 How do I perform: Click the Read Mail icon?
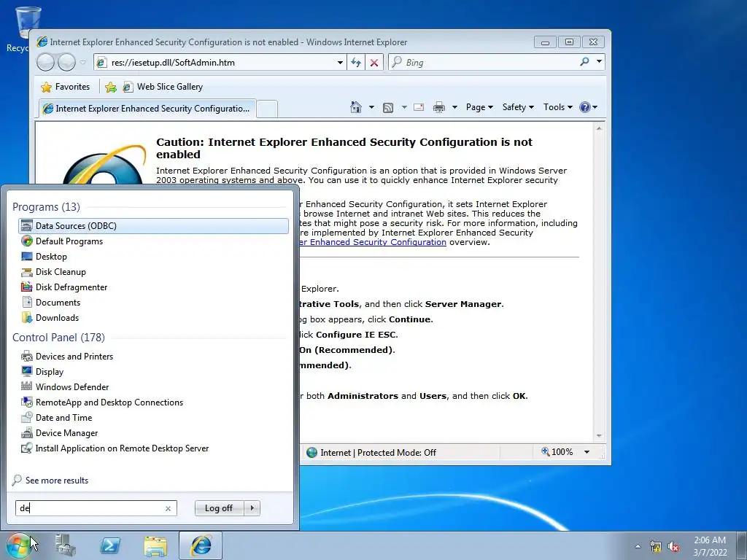[x=419, y=107]
